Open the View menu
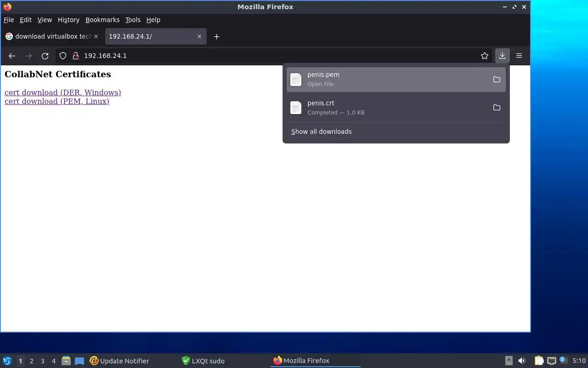Screen dimensions: 588x368 (x=45, y=20)
